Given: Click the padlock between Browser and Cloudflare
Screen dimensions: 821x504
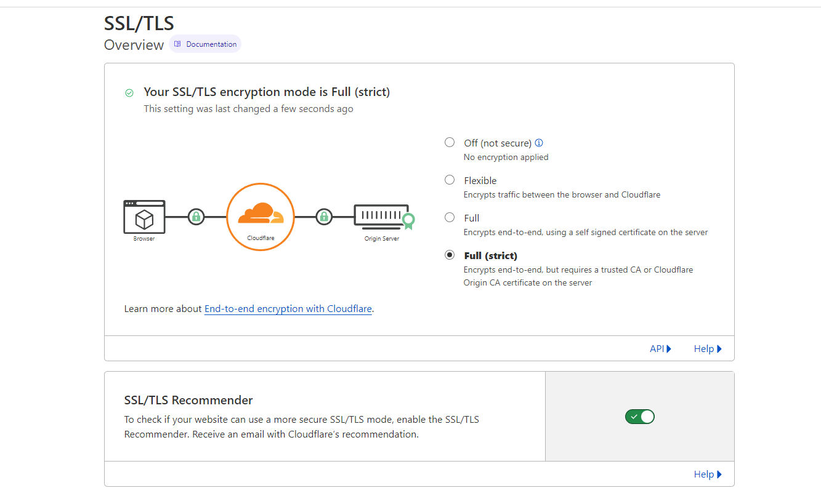Looking at the screenshot, I should [196, 217].
